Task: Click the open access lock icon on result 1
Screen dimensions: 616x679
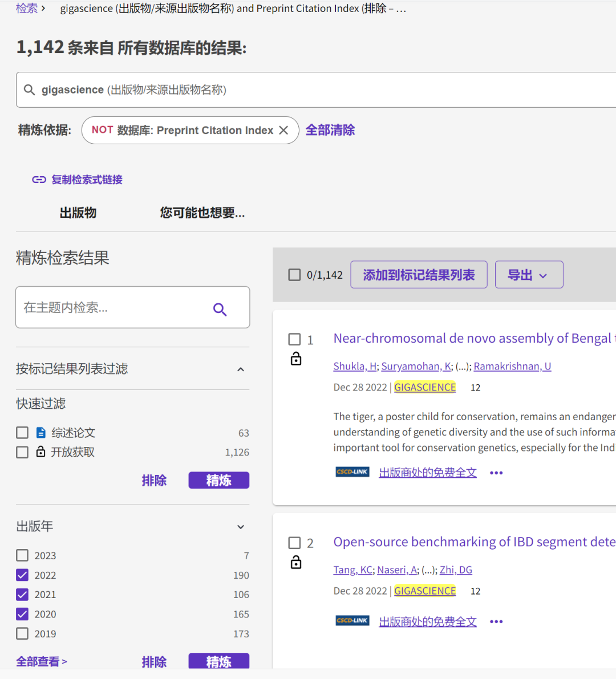Action: (296, 359)
